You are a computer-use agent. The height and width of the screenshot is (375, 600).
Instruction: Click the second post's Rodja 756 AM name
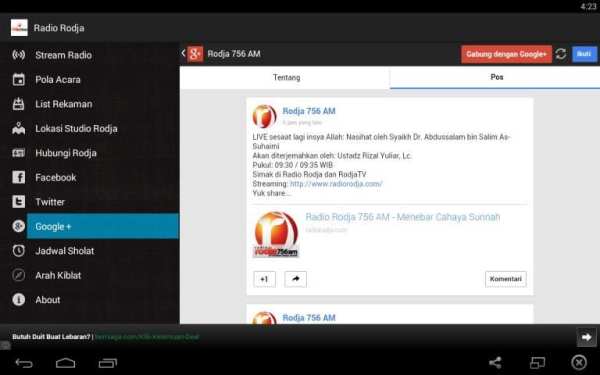pyautogui.click(x=309, y=318)
